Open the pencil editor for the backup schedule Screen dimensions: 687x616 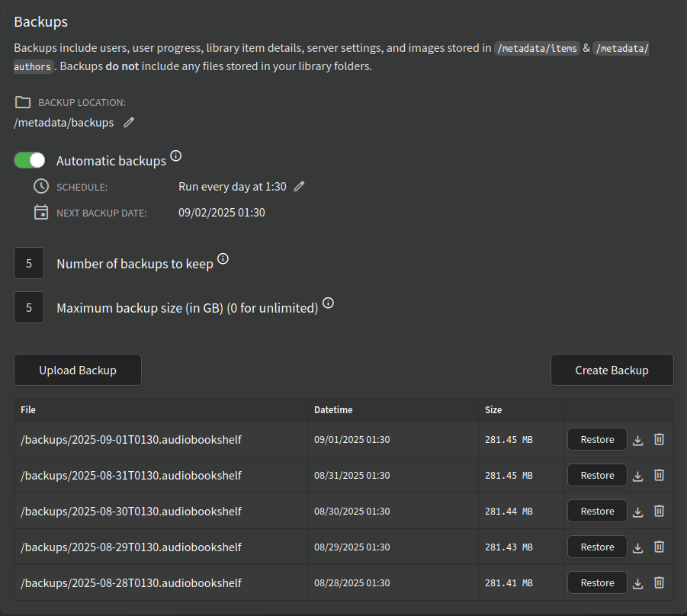click(x=299, y=185)
